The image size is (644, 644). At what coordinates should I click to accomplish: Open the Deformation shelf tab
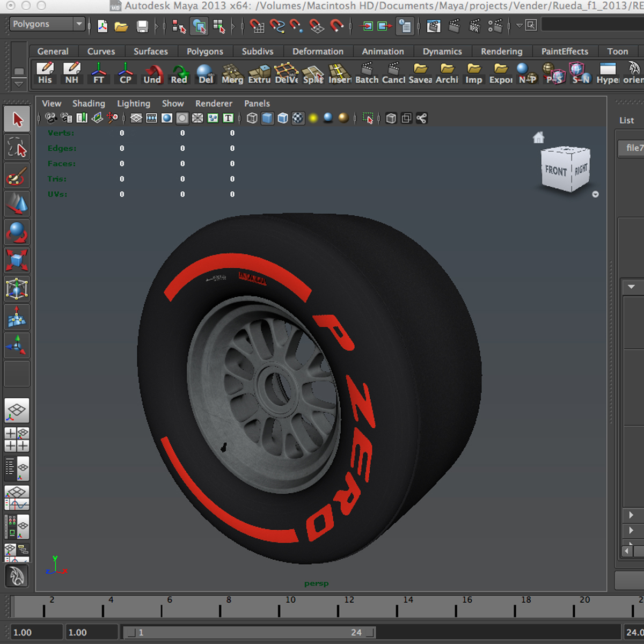(318, 52)
